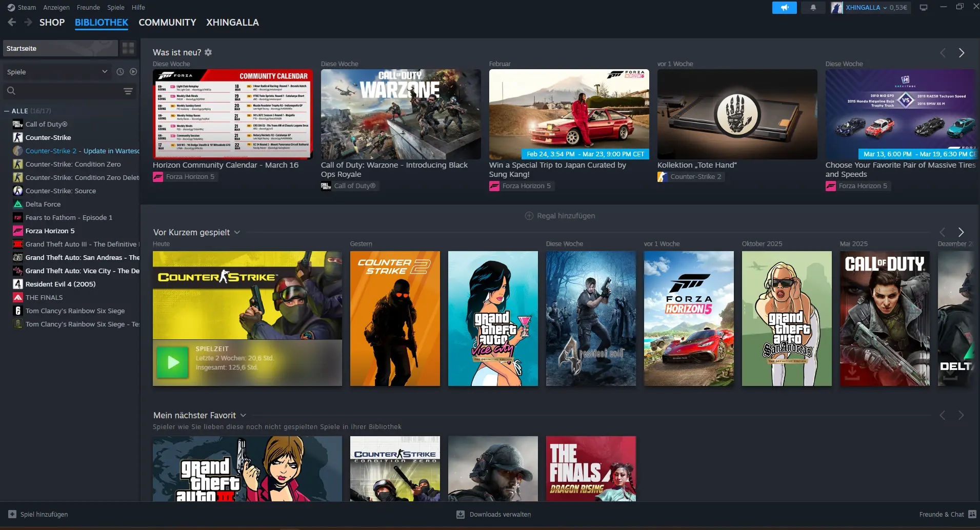Viewport: 980px width, 530px height.
Task: Open the Spiele menu in menu bar
Action: click(116, 8)
